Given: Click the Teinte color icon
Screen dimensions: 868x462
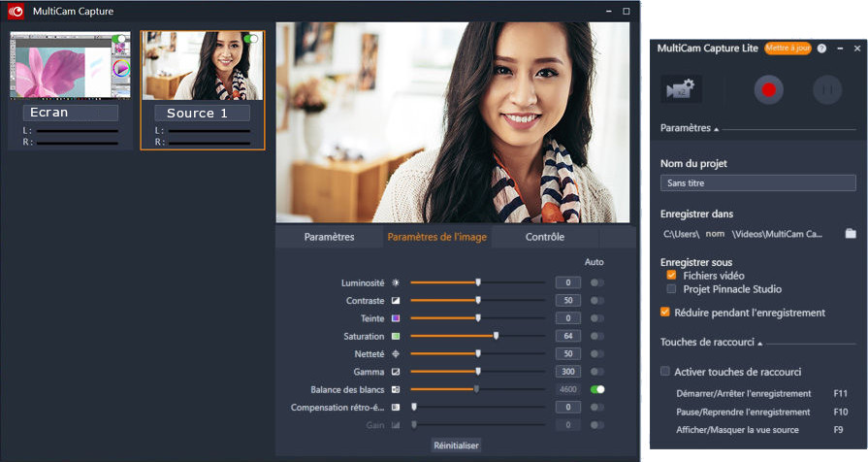Looking at the screenshot, I should click(x=396, y=318).
